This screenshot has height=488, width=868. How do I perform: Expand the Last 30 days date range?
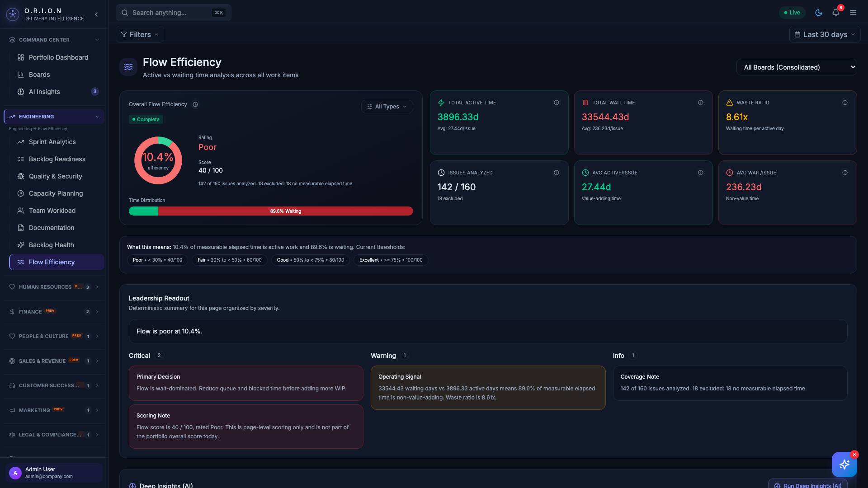[x=825, y=34]
